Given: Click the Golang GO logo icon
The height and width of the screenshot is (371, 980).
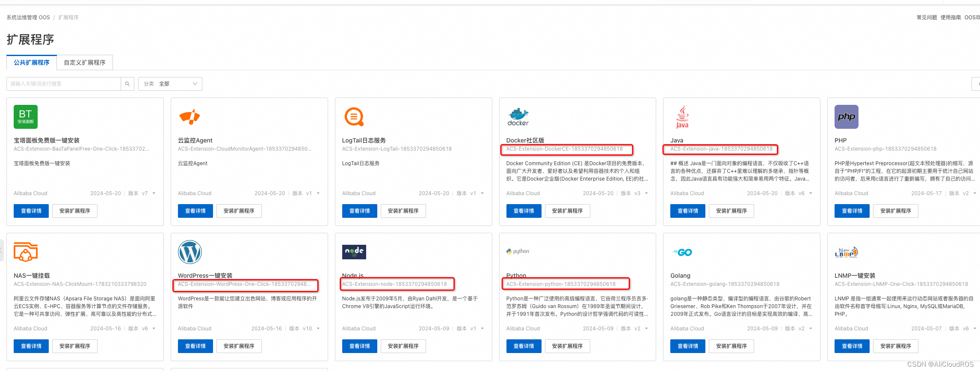Looking at the screenshot, I should point(682,252).
